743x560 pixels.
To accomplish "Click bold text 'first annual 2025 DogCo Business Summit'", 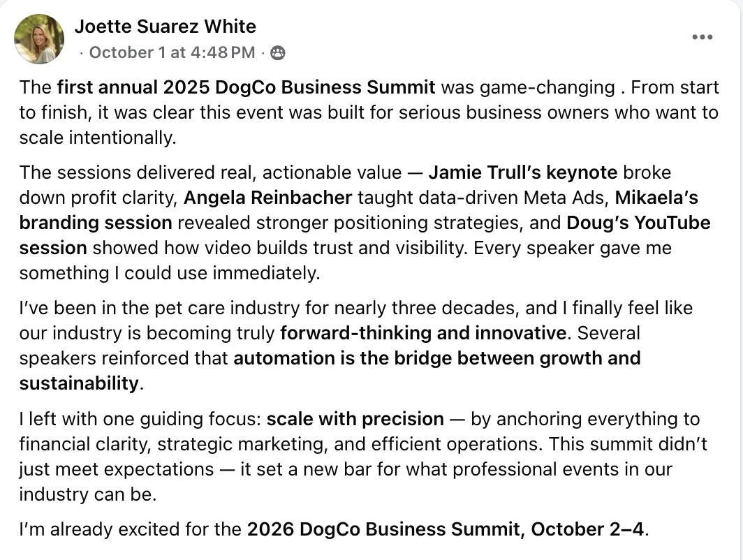I will [x=246, y=87].
